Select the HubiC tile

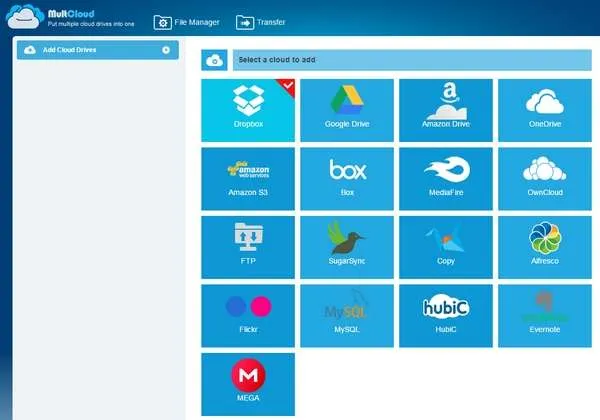coord(446,316)
